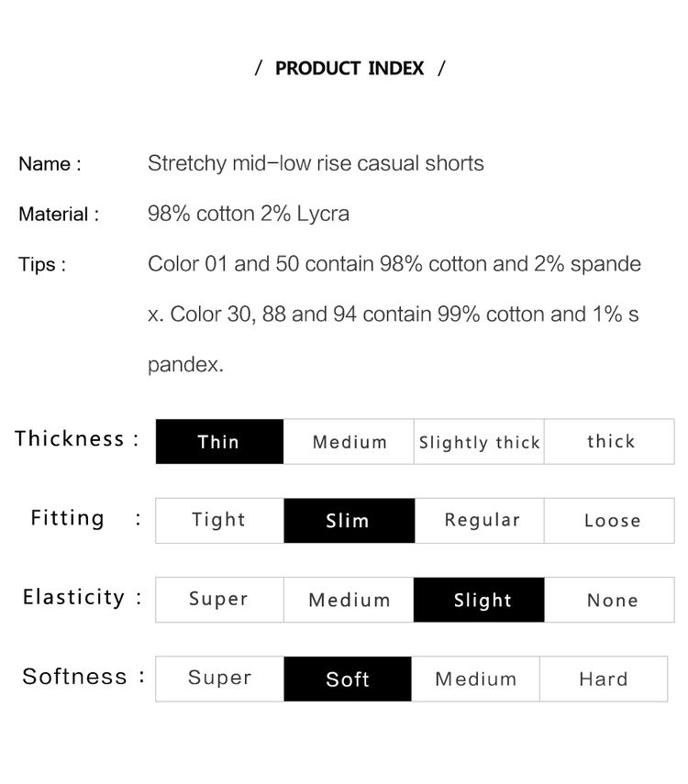Select the Slightly thick option
Screen dimensions: 688x784
(x=479, y=441)
